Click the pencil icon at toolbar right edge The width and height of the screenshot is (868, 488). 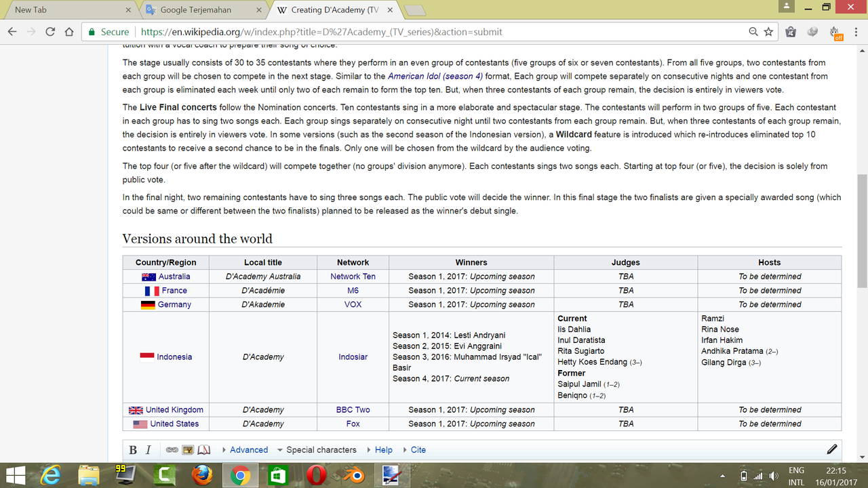pyautogui.click(x=832, y=449)
